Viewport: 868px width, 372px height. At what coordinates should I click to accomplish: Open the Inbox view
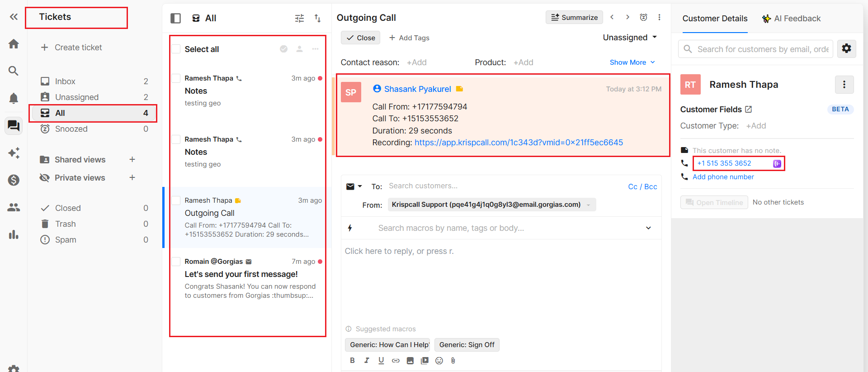click(94, 81)
